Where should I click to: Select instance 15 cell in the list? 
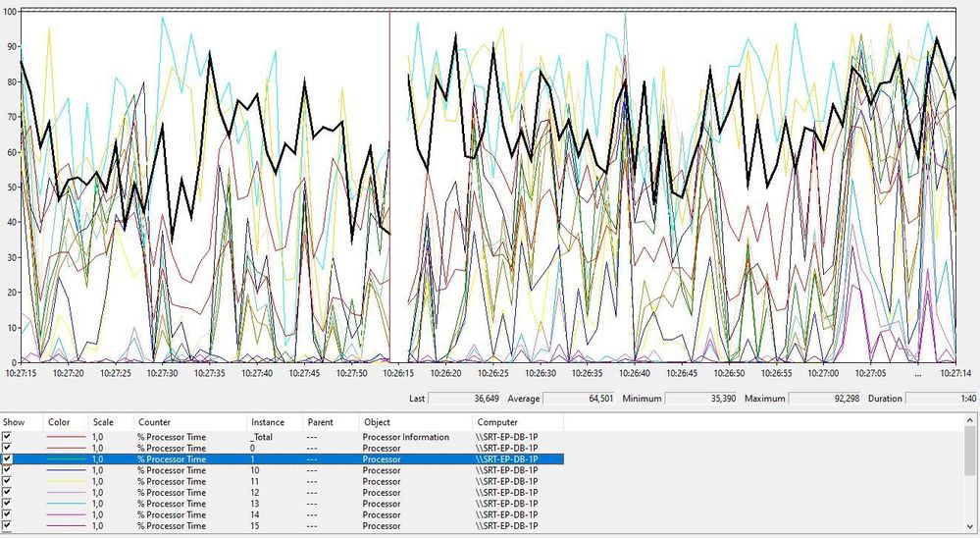click(255, 526)
